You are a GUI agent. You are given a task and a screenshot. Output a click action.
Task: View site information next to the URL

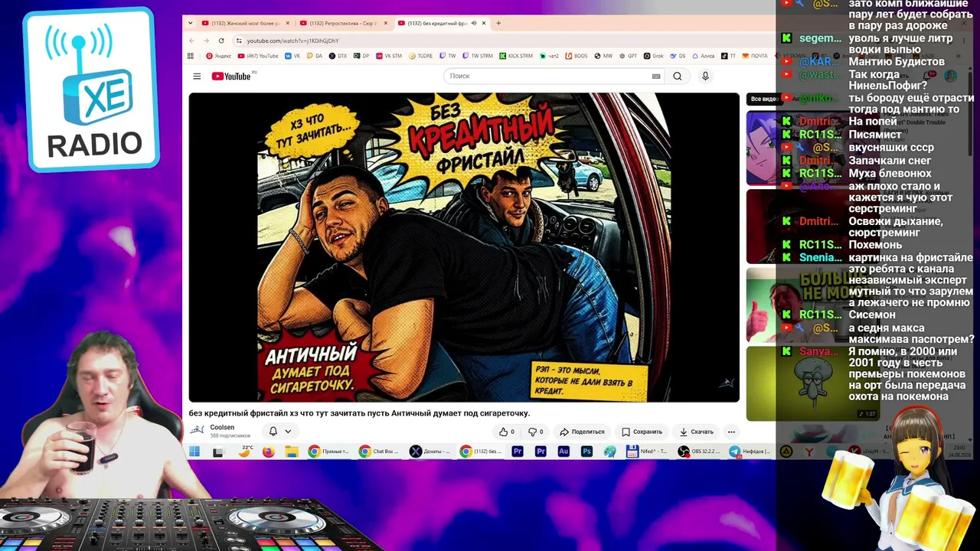[x=239, y=41]
